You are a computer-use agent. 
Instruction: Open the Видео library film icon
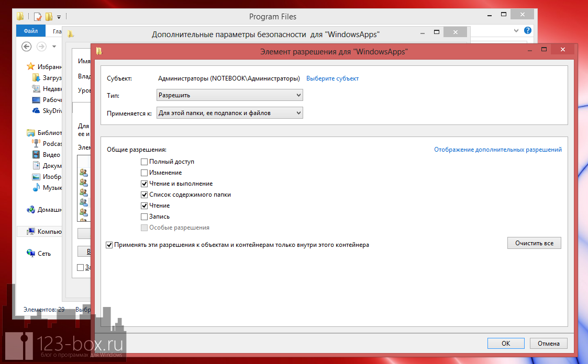(x=36, y=155)
